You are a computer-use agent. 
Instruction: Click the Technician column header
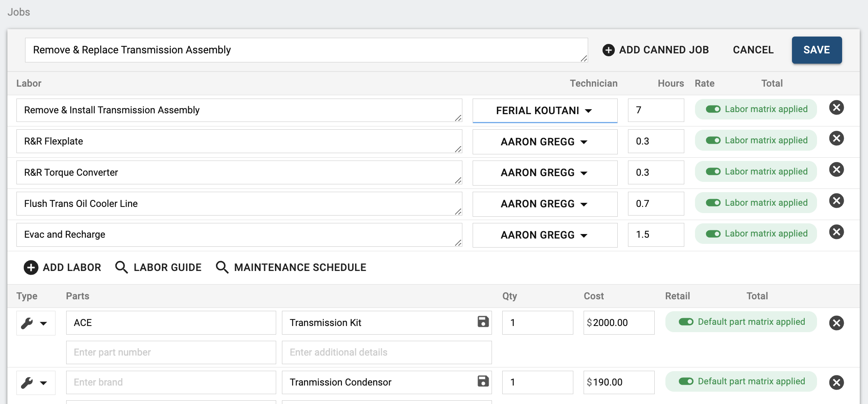coord(593,83)
